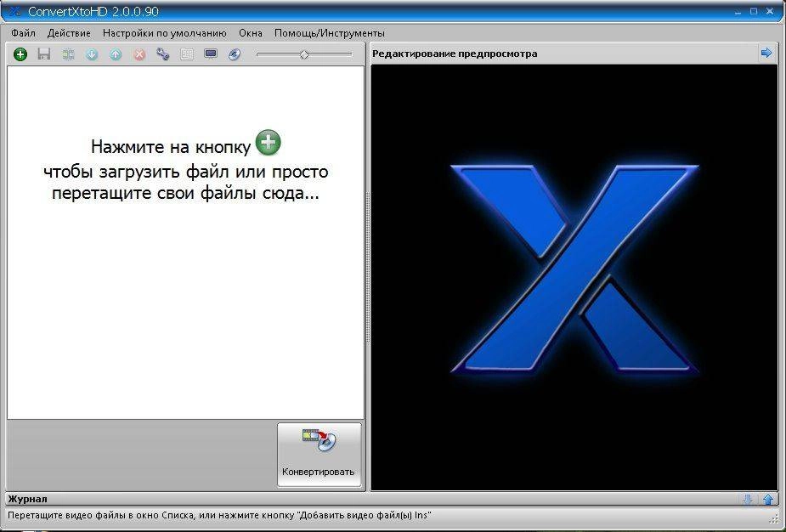786x532 pixels.
Task: Click the Редактирование предпросмотра title
Action: [455, 54]
